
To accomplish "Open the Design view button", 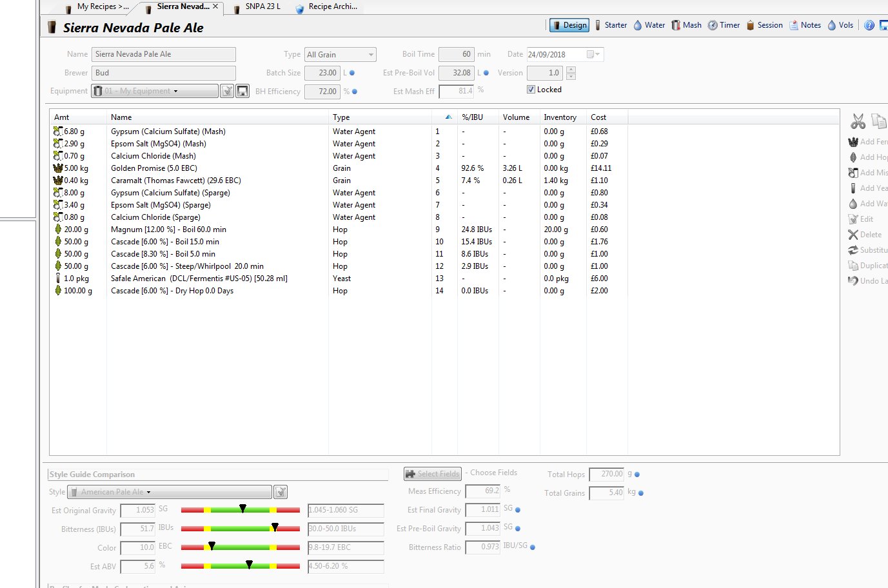I will pyautogui.click(x=569, y=25).
